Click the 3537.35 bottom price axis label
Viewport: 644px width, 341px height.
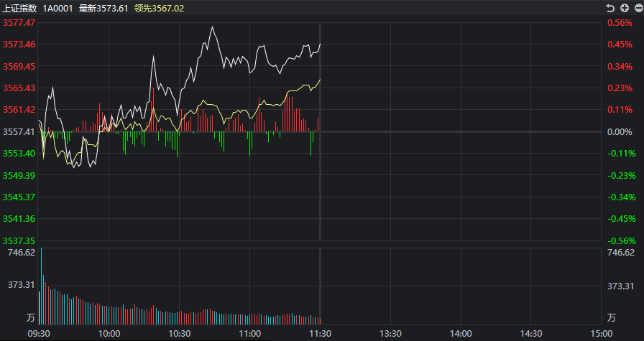coord(19,240)
